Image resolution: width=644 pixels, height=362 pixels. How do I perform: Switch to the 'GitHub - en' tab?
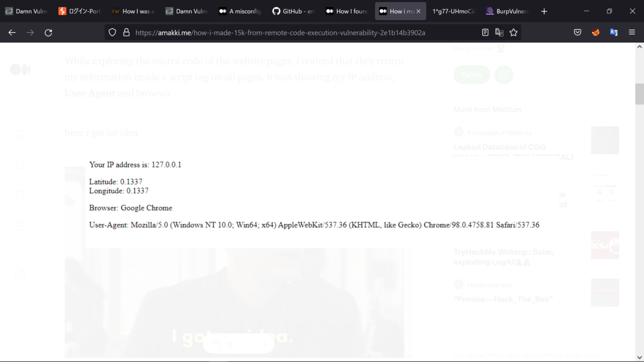coord(294,11)
